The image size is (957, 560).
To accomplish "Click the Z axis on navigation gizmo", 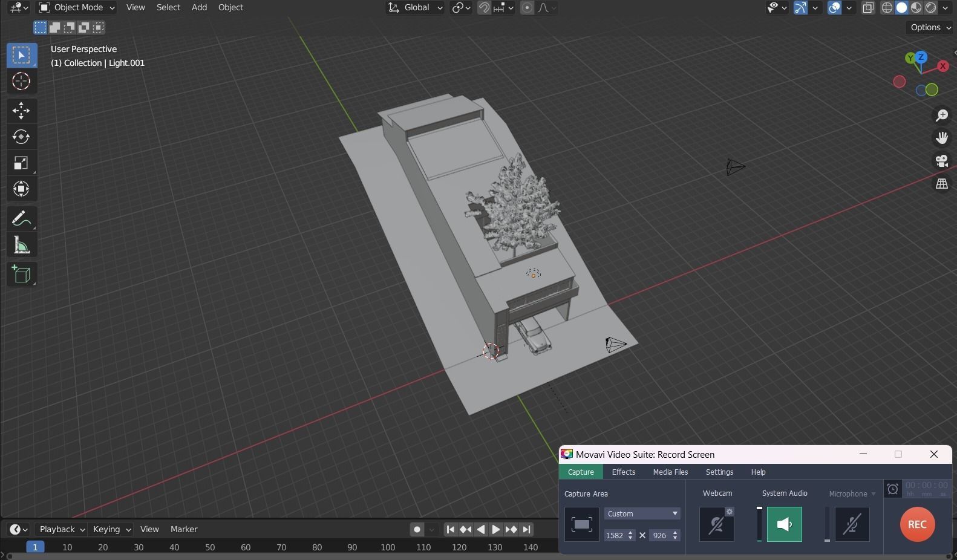I will (921, 57).
